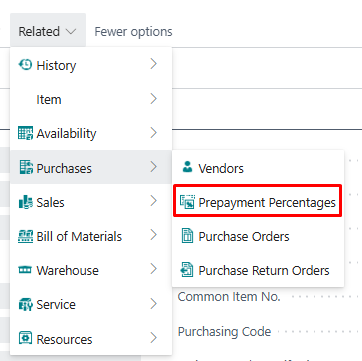Click the Purchase Orders document icon
The width and height of the screenshot is (362, 361).
click(x=187, y=236)
